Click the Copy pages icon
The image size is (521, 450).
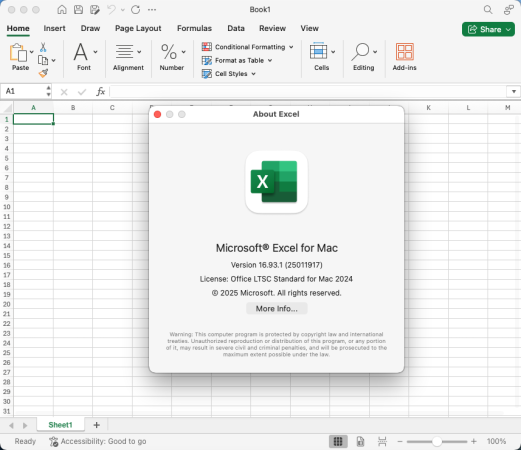[43, 60]
